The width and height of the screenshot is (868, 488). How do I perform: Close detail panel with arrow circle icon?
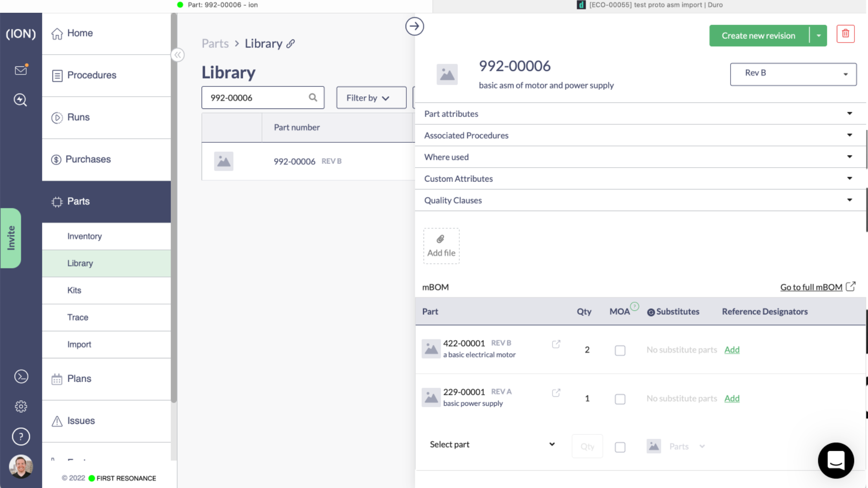pos(414,26)
